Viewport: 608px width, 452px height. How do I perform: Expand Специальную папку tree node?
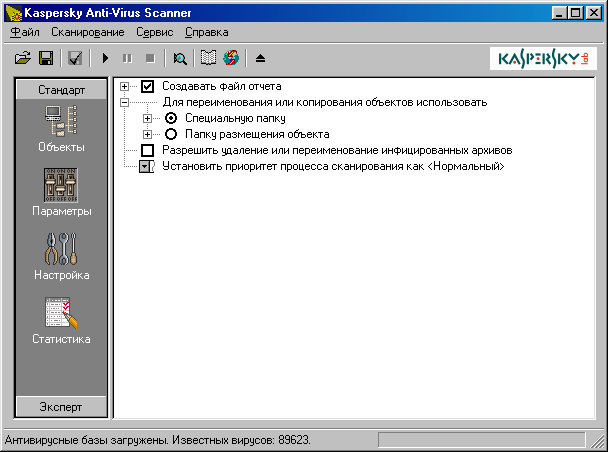click(x=147, y=118)
